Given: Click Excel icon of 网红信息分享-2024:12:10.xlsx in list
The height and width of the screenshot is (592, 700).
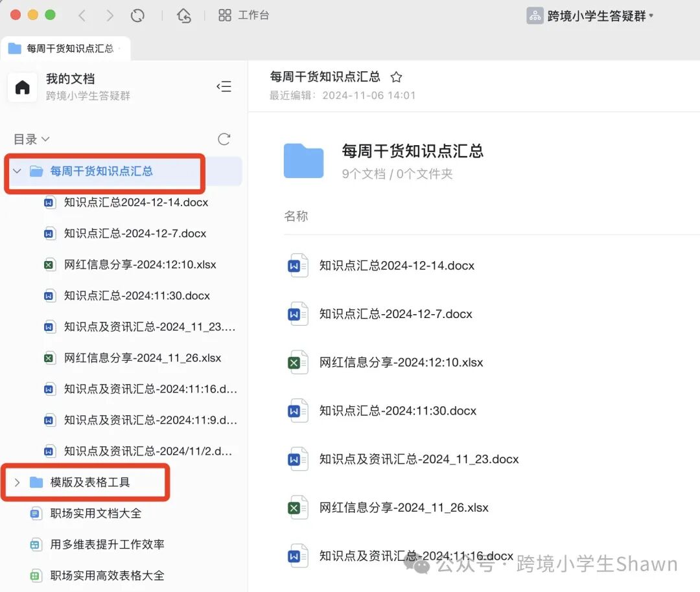Looking at the screenshot, I should click(297, 362).
